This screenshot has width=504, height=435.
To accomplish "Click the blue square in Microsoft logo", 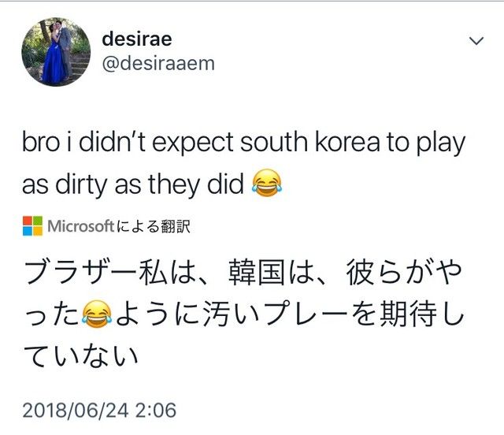I will click(x=28, y=231).
